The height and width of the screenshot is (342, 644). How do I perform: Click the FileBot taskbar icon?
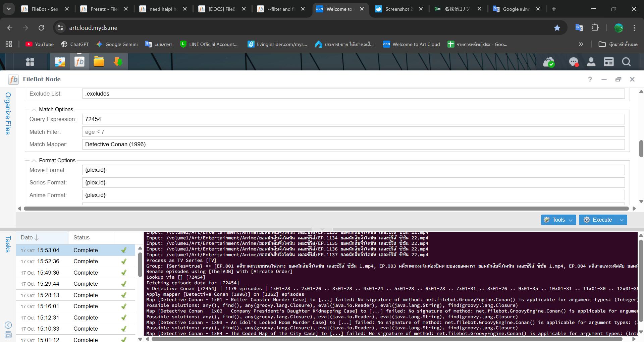click(x=79, y=62)
